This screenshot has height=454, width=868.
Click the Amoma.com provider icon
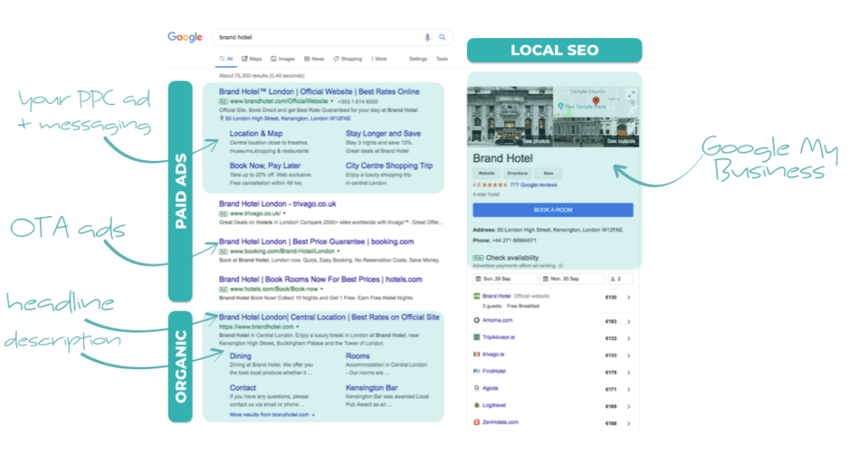click(x=476, y=320)
